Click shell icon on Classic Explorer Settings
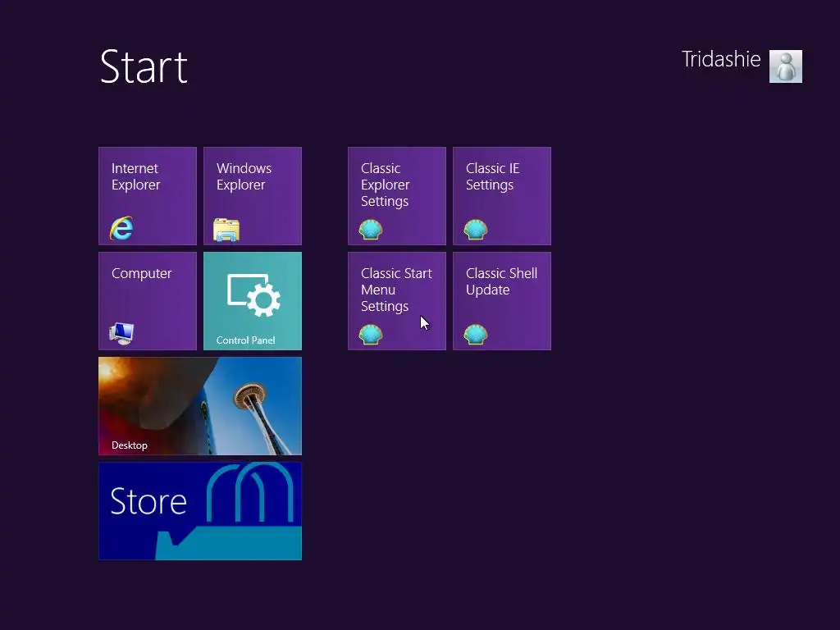The height and width of the screenshot is (630, 840). point(371,230)
